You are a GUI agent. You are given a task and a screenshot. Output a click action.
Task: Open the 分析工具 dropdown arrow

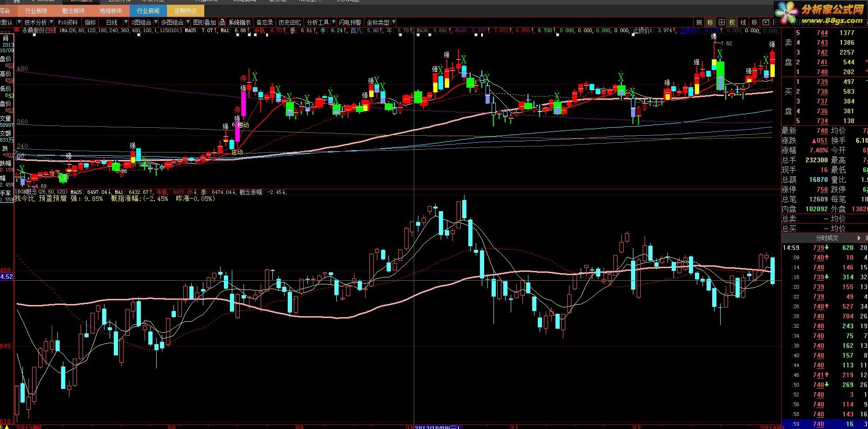(x=333, y=22)
